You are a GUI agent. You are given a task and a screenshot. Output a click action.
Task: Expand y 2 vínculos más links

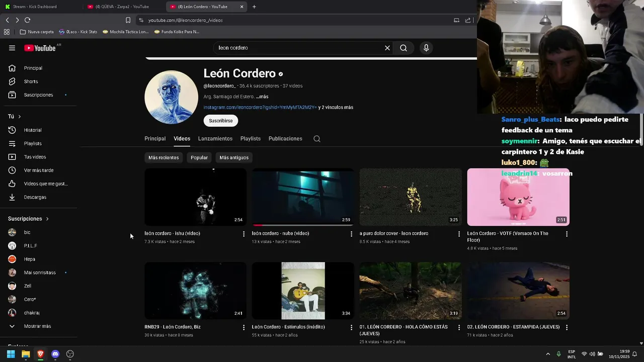[336, 107]
